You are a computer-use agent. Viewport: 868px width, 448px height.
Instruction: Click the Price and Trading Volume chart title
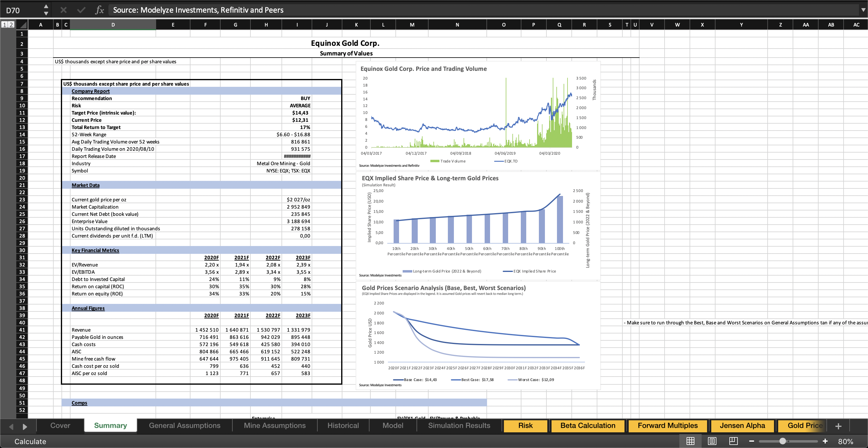[423, 69]
